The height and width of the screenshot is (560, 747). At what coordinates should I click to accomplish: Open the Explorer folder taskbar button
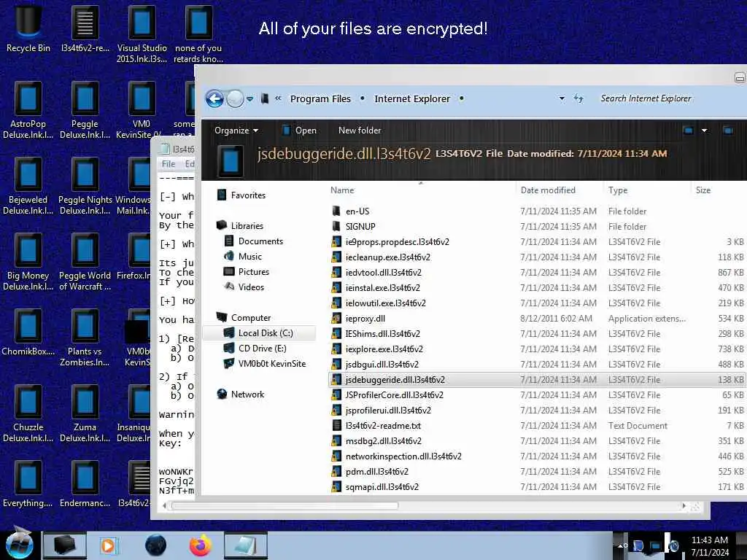[65, 545]
